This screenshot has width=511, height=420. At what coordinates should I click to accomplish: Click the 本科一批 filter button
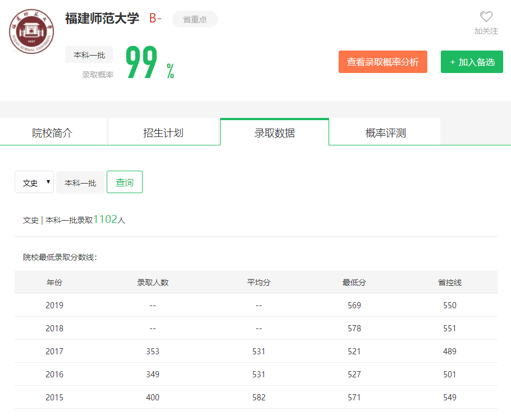80,183
